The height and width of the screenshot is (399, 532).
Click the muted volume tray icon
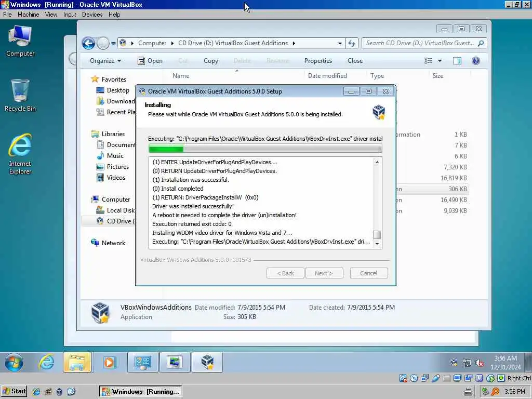(480, 363)
